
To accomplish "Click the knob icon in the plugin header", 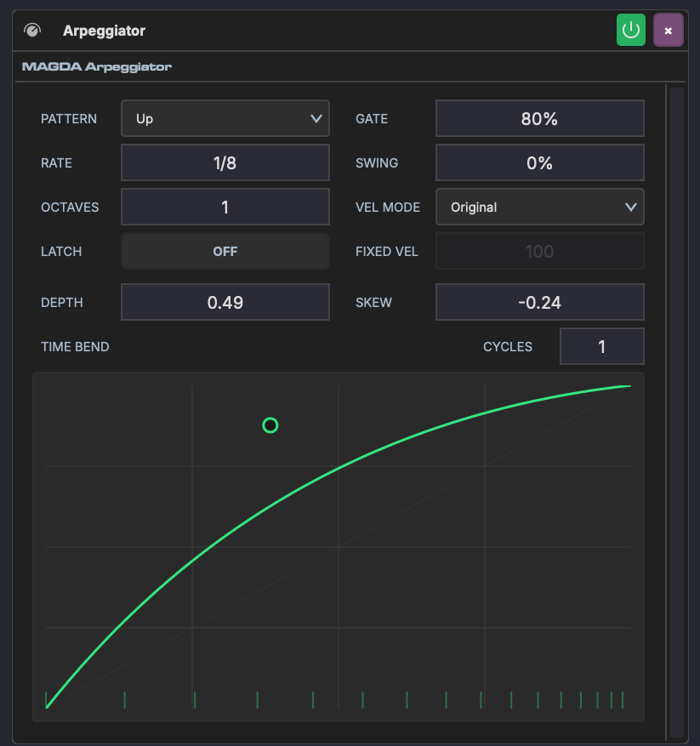I will click(31, 30).
